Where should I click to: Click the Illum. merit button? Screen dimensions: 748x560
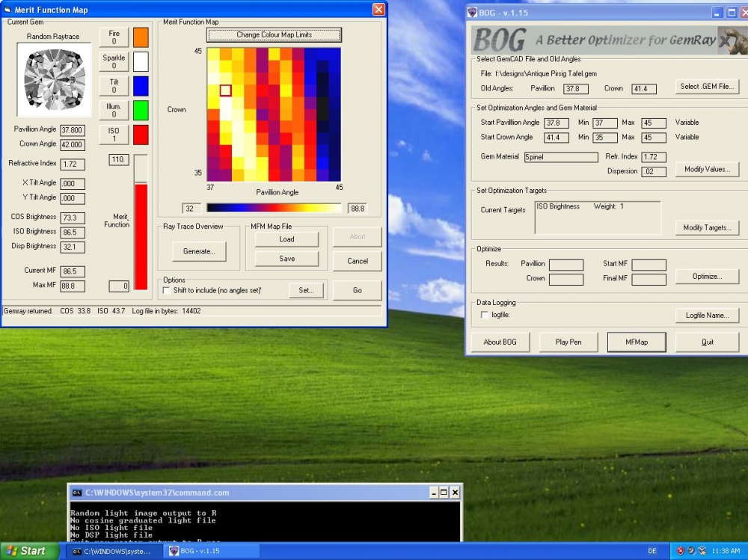pos(114,110)
